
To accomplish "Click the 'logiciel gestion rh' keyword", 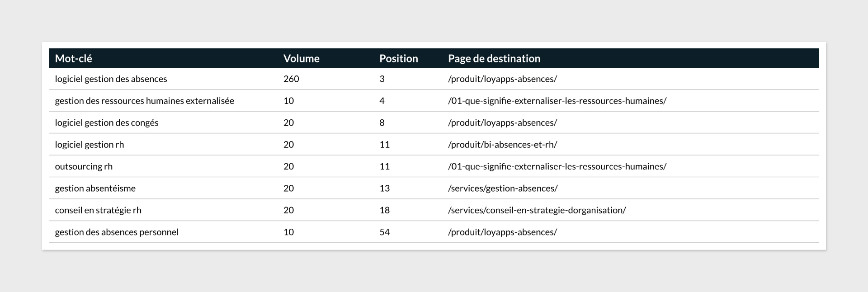I will 89,145.
